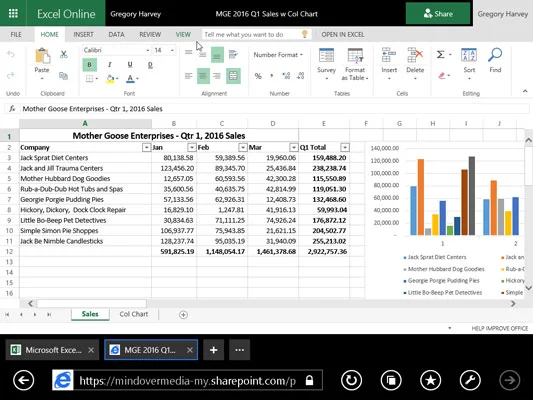
Task: Toggle center horizontal alignment
Action: click(x=203, y=75)
